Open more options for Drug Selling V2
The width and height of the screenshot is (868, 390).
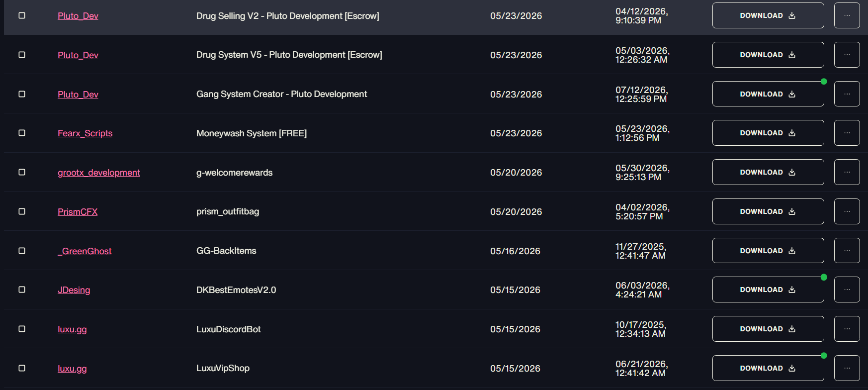point(847,15)
